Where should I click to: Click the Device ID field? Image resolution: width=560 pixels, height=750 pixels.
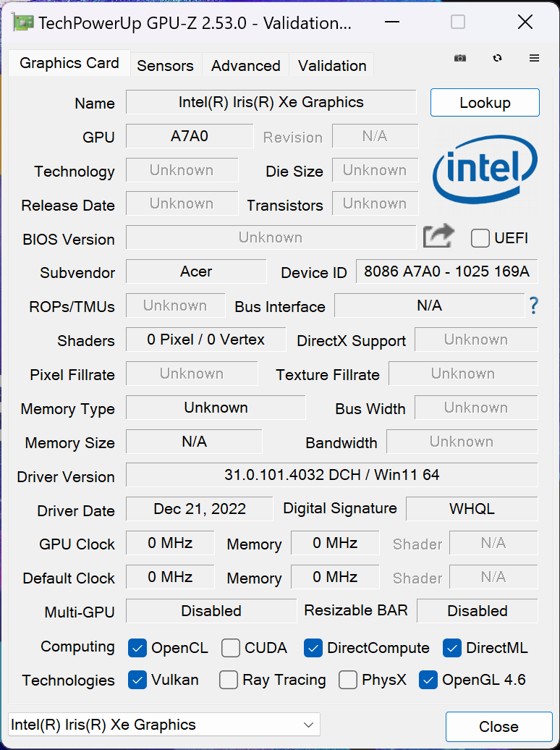point(446,271)
